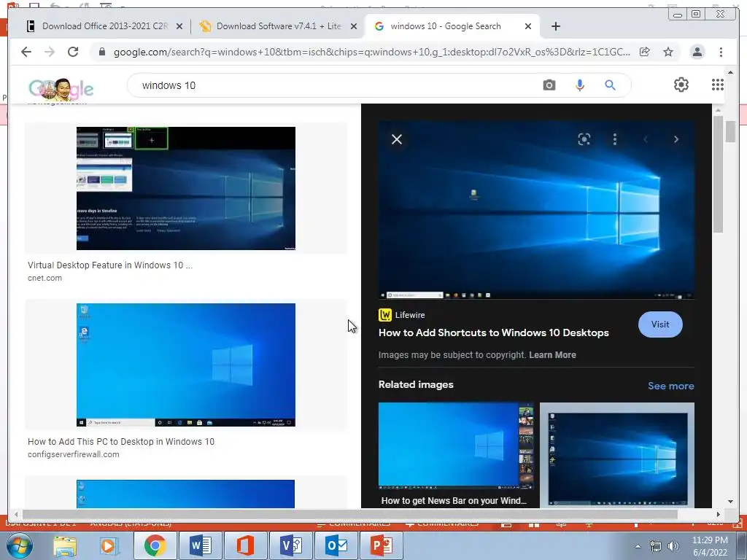Launch Windows Media Player from taskbar
This screenshot has height=560, width=747.
click(109, 545)
